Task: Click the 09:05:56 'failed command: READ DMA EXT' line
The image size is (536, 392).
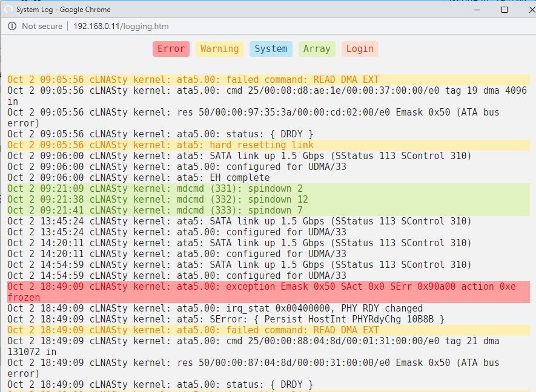Action: 269,80
